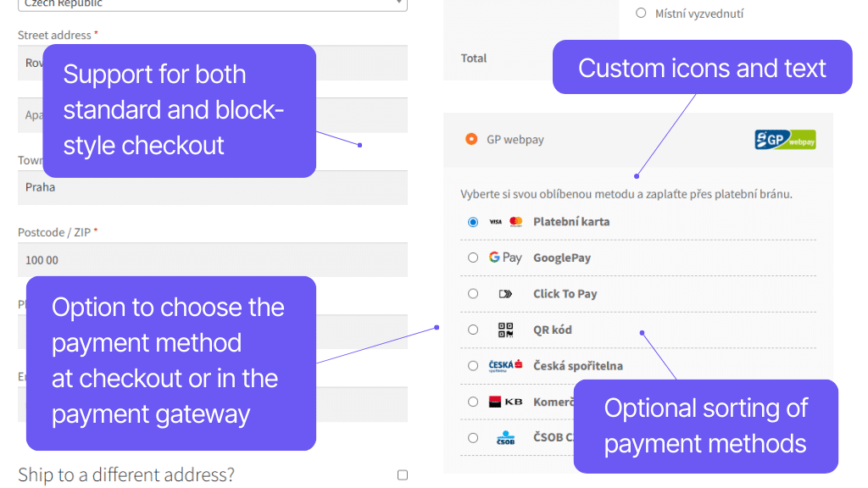This screenshot has width=868, height=488.
Task: Click the Google Pay logo icon
Action: pos(505,258)
